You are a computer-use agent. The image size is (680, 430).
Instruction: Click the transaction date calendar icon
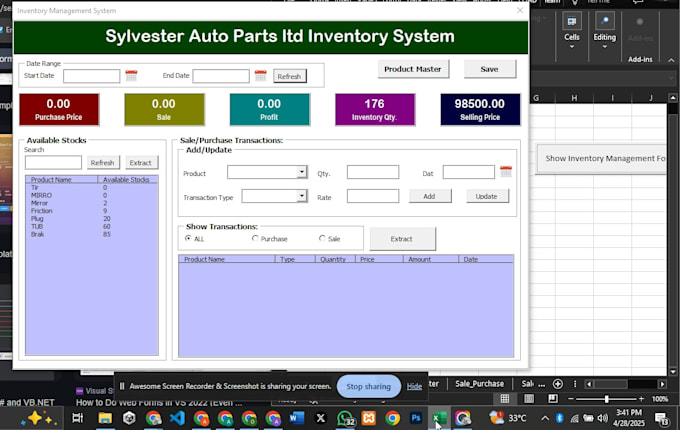[506, 171]
